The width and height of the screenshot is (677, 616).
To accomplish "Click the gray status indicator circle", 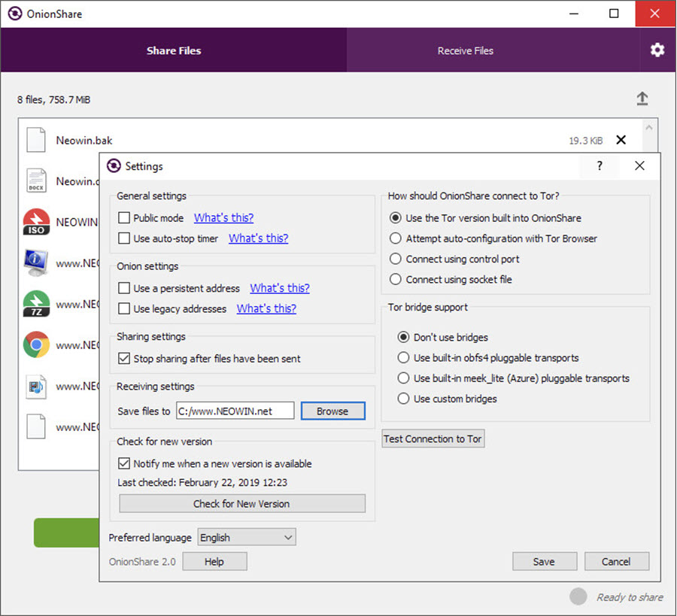I will tap(578, 596).
